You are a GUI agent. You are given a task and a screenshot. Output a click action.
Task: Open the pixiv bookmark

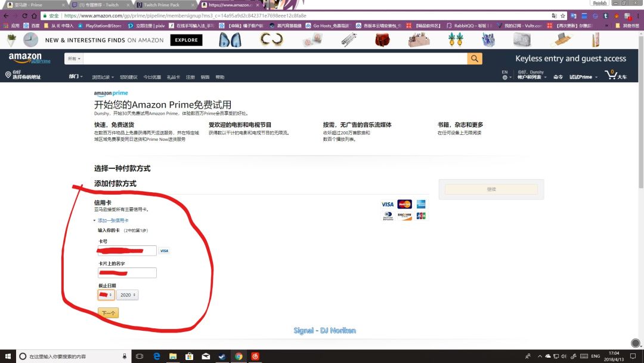pyautogui.click(x=146, y=26)
